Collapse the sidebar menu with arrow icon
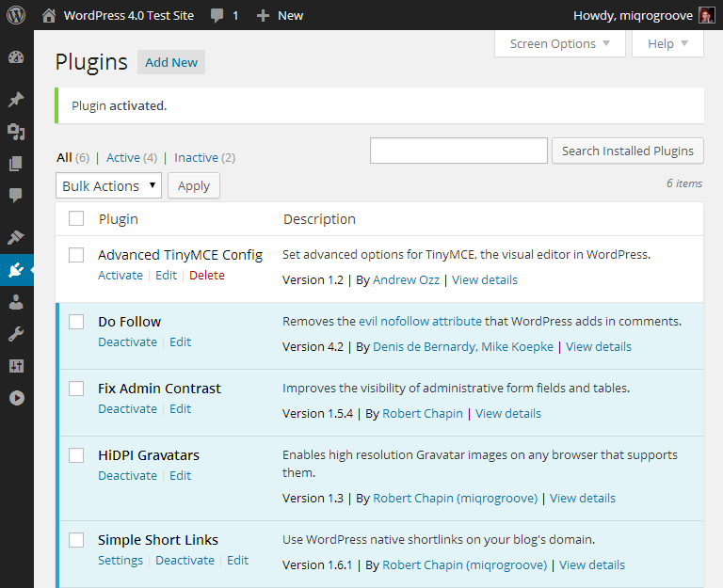The height and width of the screenshot is (588, 723). point(16,398)
